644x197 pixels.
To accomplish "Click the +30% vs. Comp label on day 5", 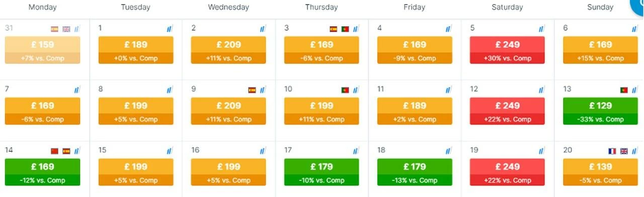I will pyautogui.click(x=508, y=58).
